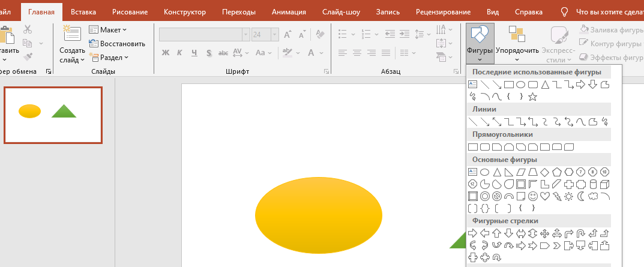Screen dimensions: 644x267
Task: Open the Упорядочить arrange dropdown
Action: coord(517,44)
